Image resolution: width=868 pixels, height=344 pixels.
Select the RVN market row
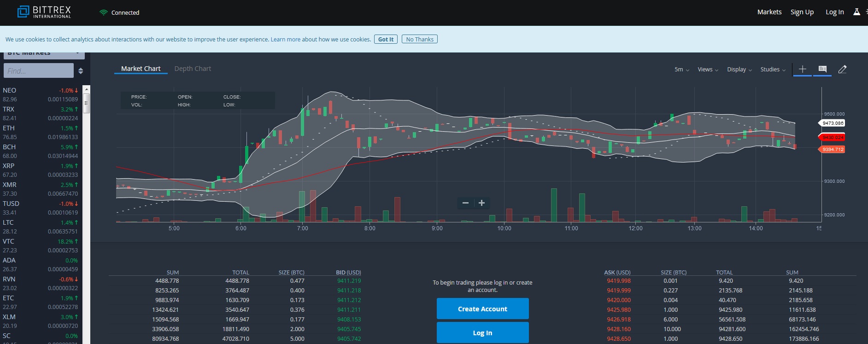41,283
